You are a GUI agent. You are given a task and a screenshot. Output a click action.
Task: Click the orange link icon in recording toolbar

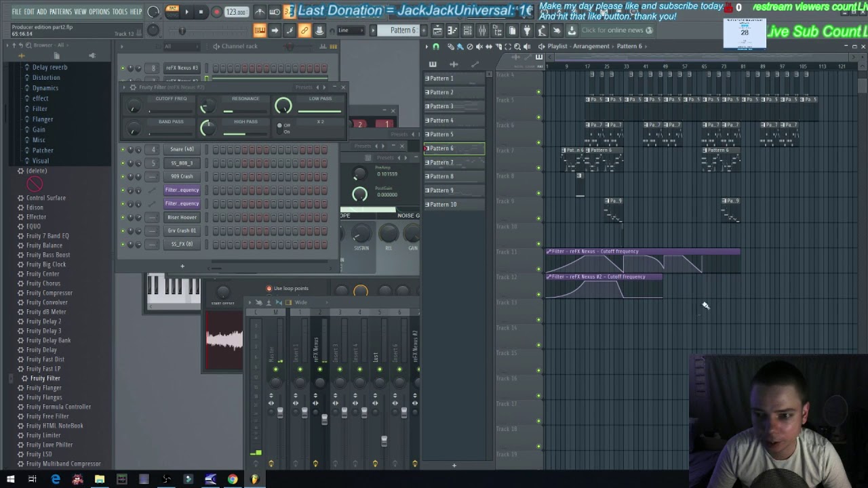coord(304,30)
